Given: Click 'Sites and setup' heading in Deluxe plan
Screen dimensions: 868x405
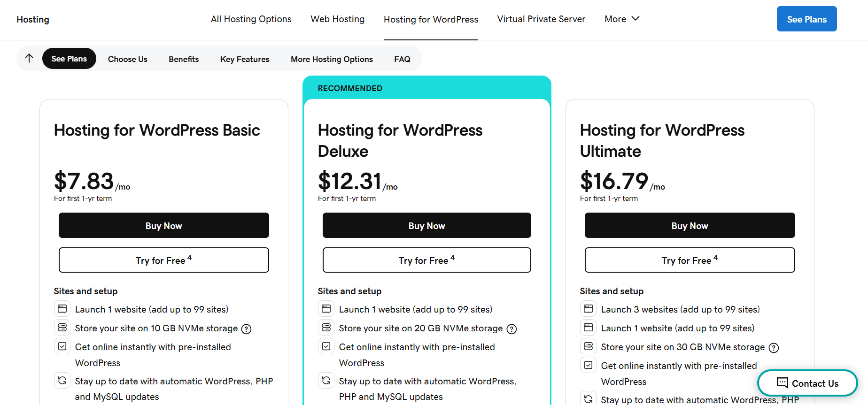Looking at the screenshot, I should point(350,291).
